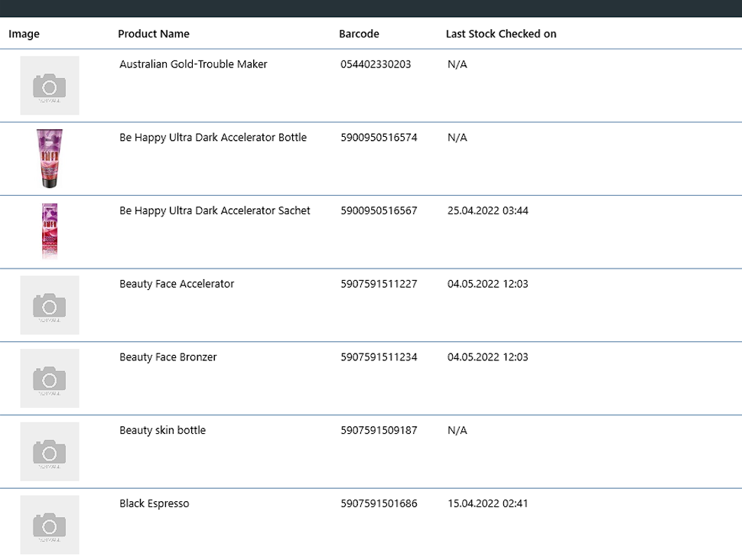
Task: Click the Black Espresso product name
Action: 155,503
